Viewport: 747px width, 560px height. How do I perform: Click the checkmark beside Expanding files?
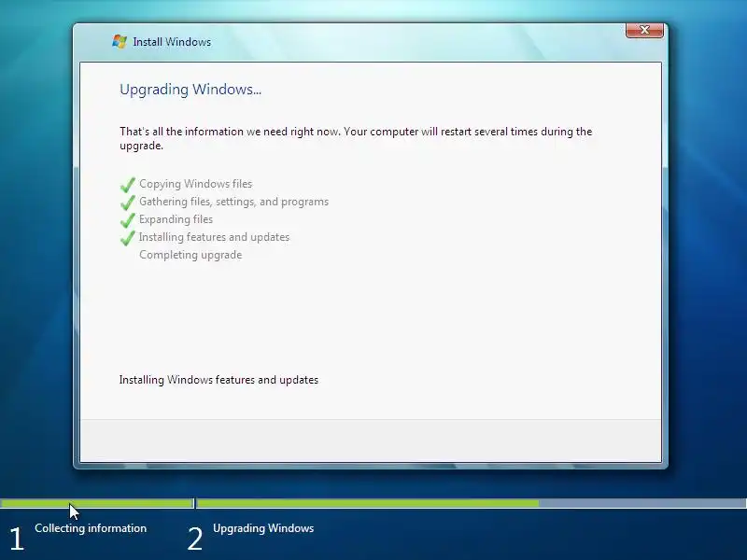click(128, 219)
